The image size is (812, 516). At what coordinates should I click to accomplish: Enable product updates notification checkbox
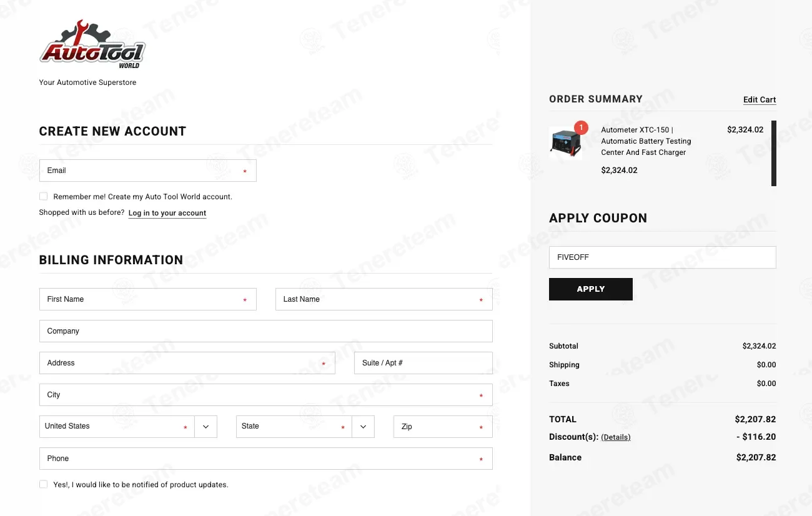pyautogui.click(x=43, y=484)
